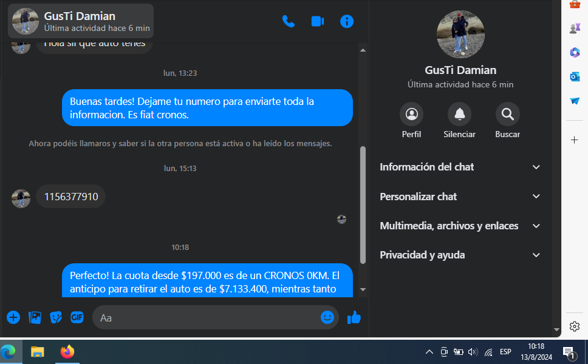Viewport: 588px width, 364px height.
Task: Switch to Firefox in the taskbar
Action: (x=67, y=352)
